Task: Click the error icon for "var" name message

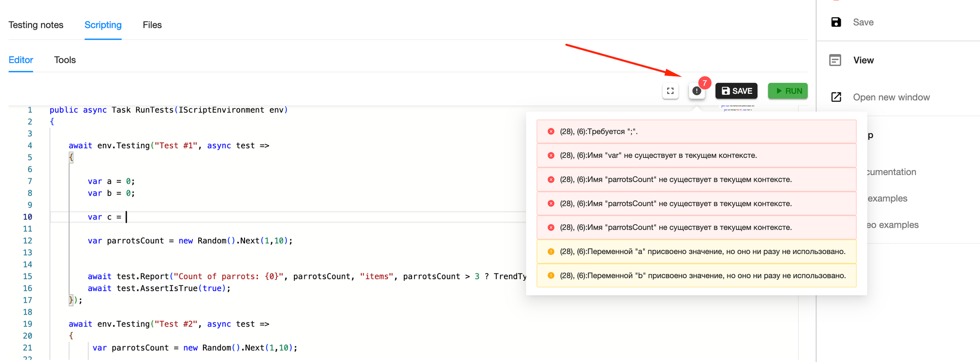Action: pos(551,155)
